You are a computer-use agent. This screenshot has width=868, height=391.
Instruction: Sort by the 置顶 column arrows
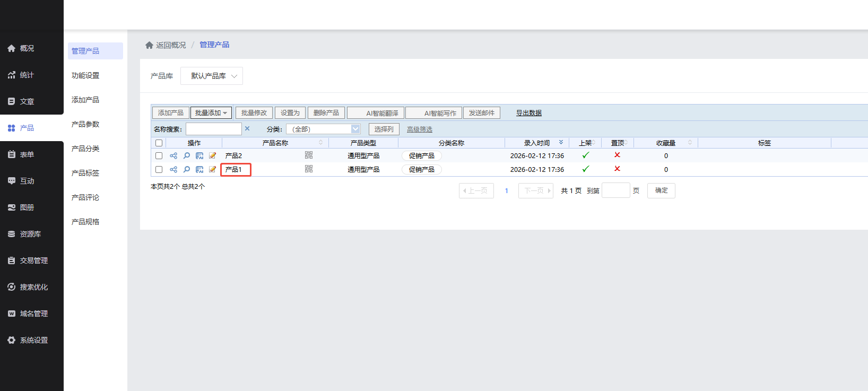[626, 142]
